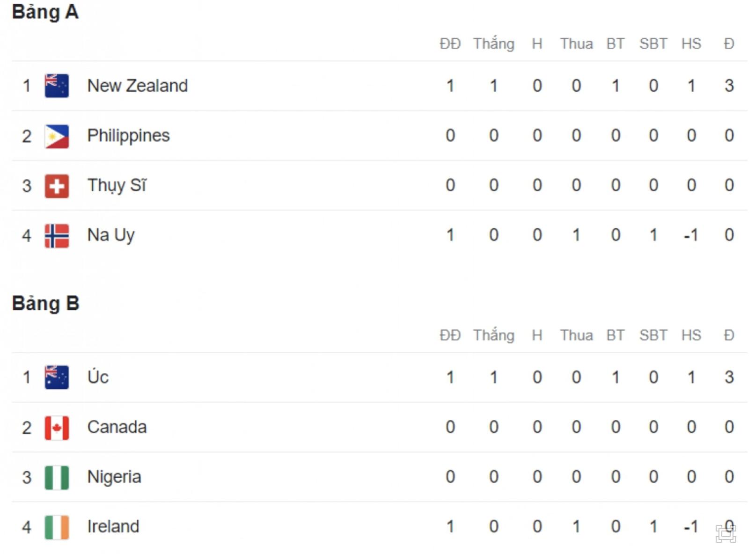Viewport: 755px width, 560px height.
Task: Click the New Zealand flag icon
Action: tap(57, 86)
